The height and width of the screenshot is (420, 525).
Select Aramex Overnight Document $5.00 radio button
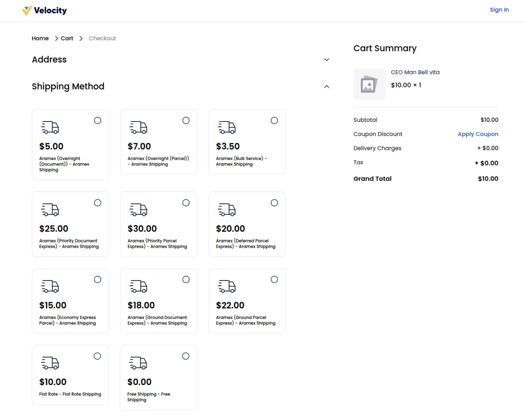click(98, 120)
